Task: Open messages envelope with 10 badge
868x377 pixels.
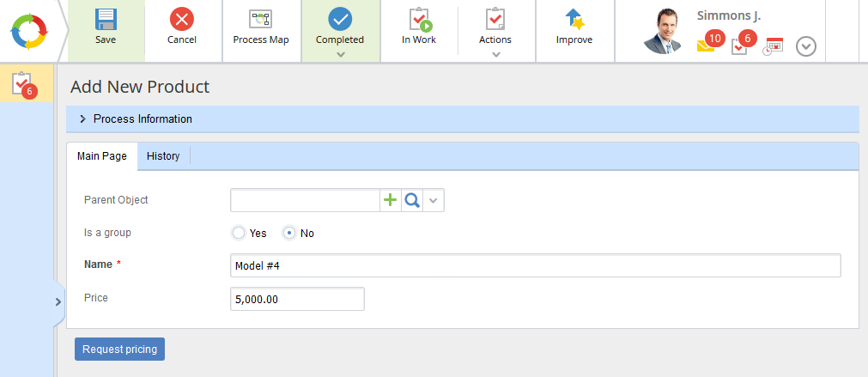Action: 707,46
